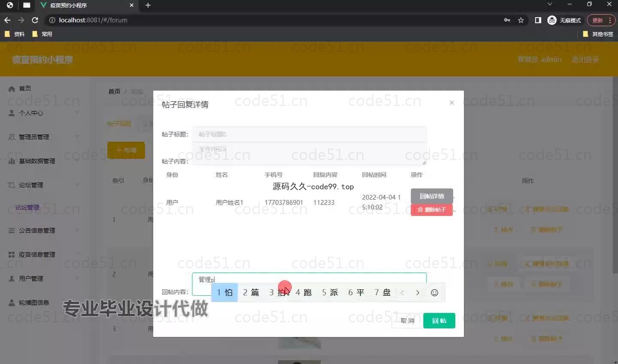Click the 无痕模式 incognito indicator
Image resolution: width=618 pixels, height=364 pixels.
pyautogui.click(x=564, y=20)
